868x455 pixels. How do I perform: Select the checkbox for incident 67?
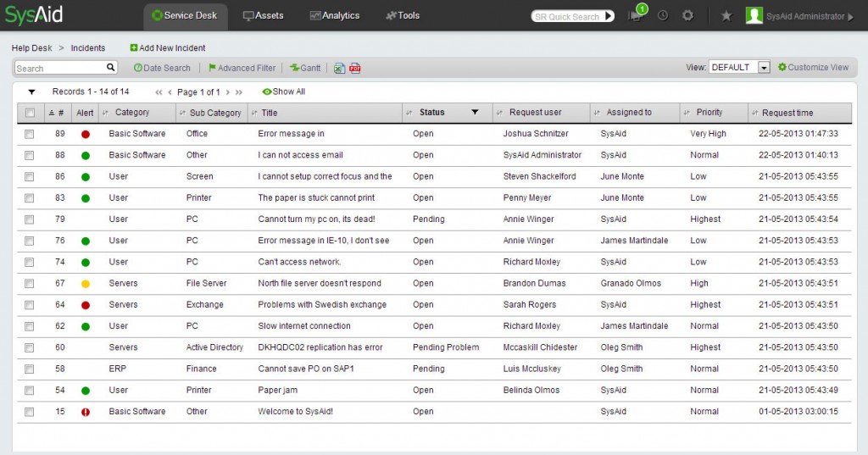coord(30,283)
